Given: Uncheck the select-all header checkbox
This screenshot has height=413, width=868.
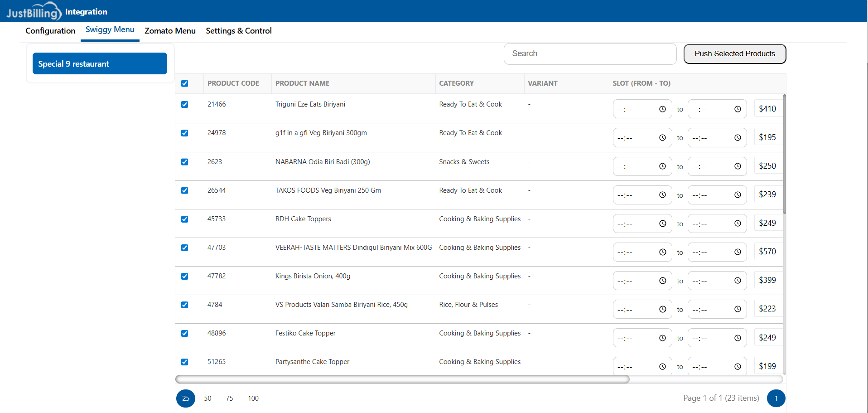Looking at the screenshot, I should [x=185, y=83].
